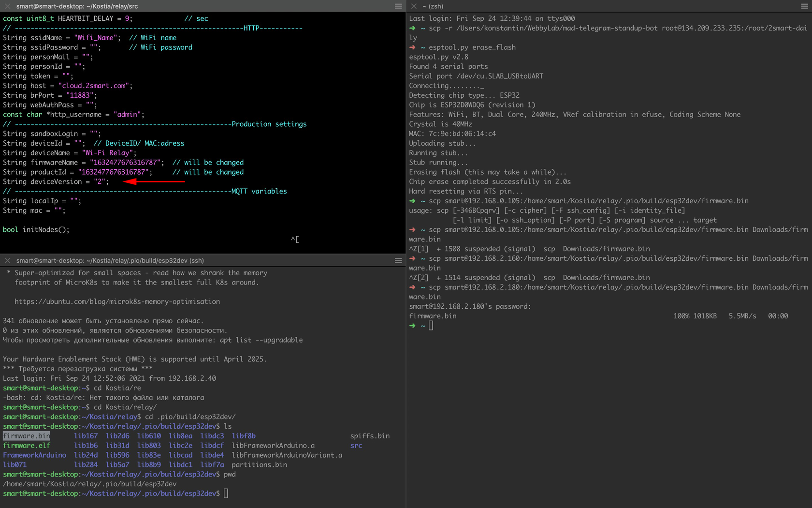Click the 'Crystal is 40MHz' line
812x508 pixels.
point(440,124)
